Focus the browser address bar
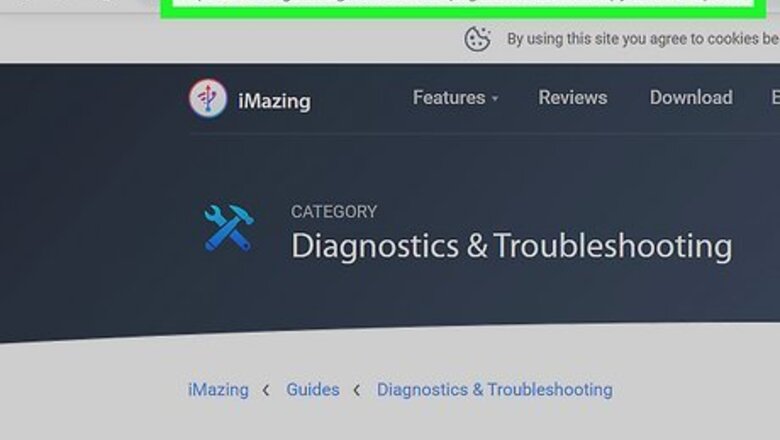The image size is (780, 440). pyautogui.click(x=463, y=5)
